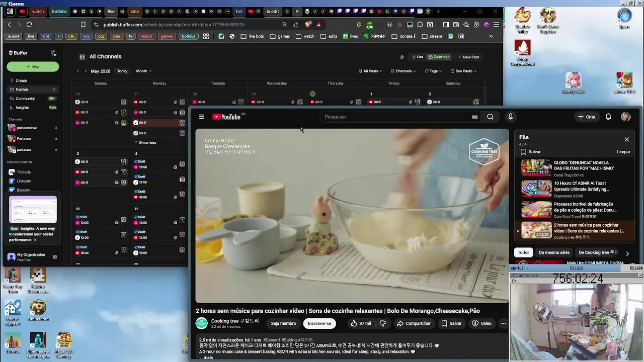Click the Seja membro button
Screen dimensions: 644x362
[x=283, y=323]
